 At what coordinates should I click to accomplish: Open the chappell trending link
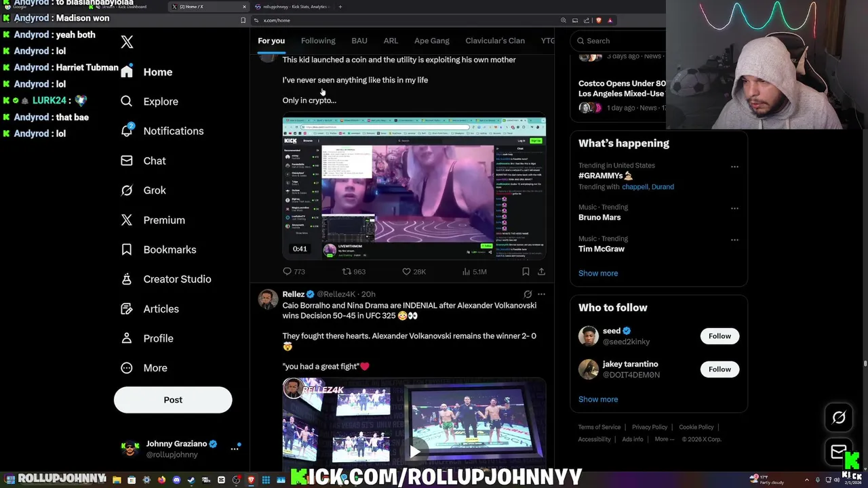click(x=635, y=187)
